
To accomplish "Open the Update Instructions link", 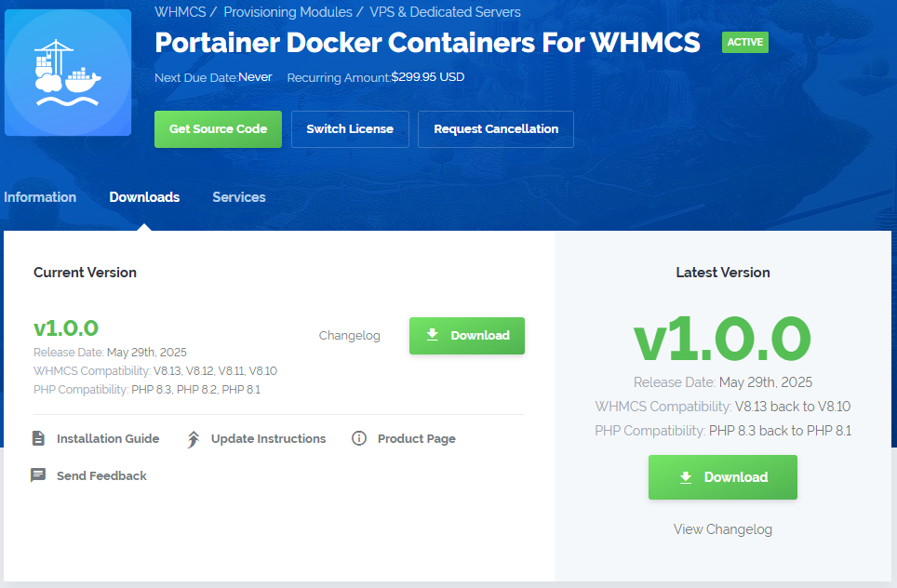I will (x=268, y=439).
